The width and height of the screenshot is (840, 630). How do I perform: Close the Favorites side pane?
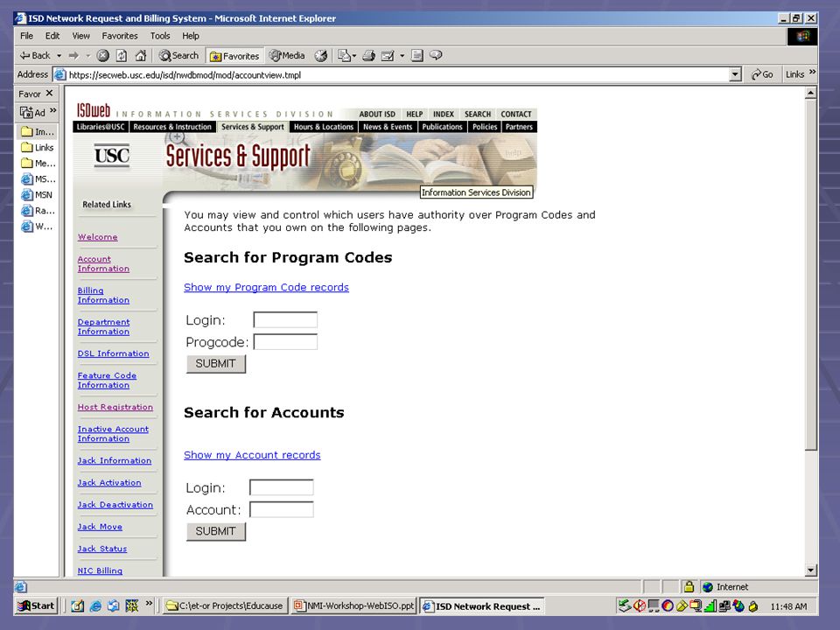tap(49, 94)
